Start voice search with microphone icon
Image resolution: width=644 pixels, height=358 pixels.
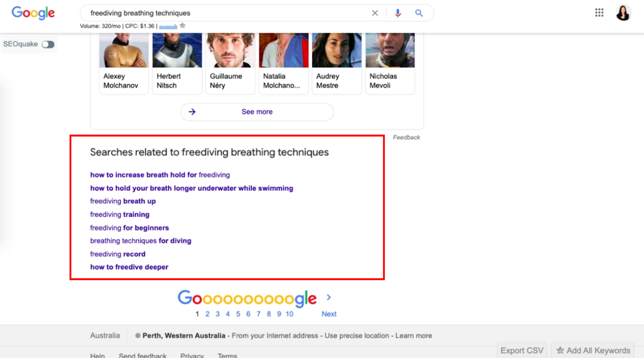point(398,13)
